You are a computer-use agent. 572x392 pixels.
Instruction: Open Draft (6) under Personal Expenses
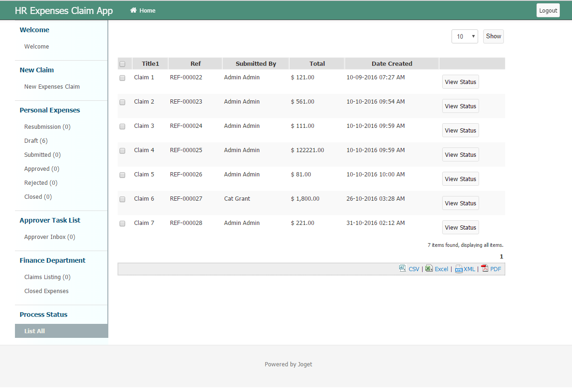tap(36, 140)
